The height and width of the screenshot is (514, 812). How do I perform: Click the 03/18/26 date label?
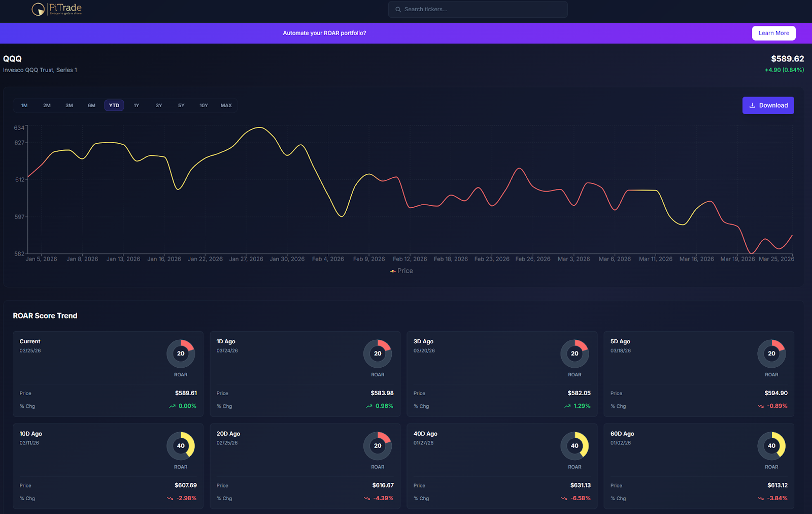click(x=621, y=351)
